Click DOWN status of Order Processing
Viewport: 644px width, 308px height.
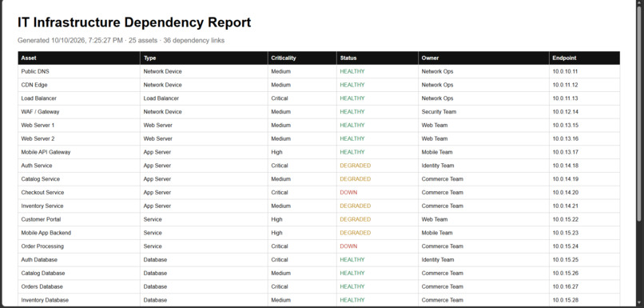click(348, 246)
